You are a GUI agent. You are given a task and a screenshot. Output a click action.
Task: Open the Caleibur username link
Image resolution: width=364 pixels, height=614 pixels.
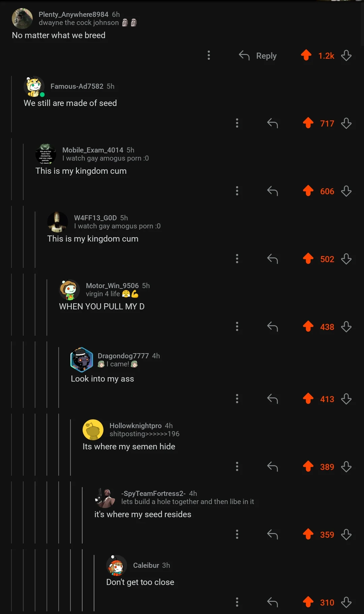146,565
